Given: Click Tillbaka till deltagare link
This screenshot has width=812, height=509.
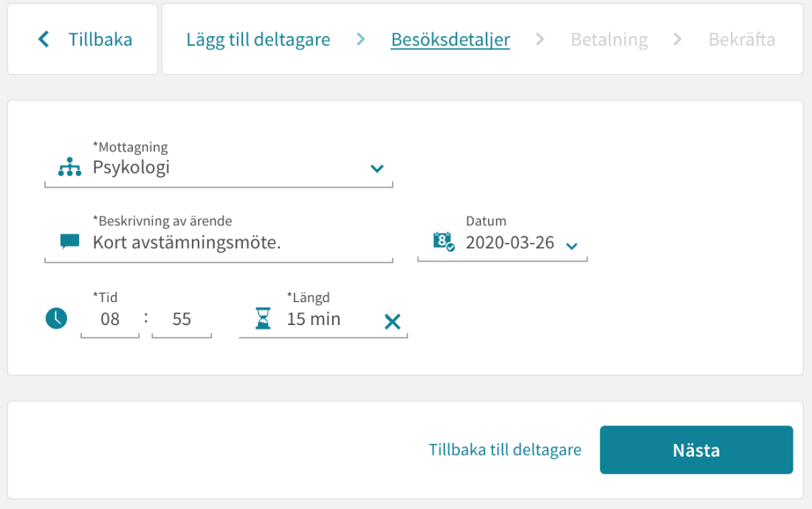Looking at the screenshot, I should [x=505, y=450].
